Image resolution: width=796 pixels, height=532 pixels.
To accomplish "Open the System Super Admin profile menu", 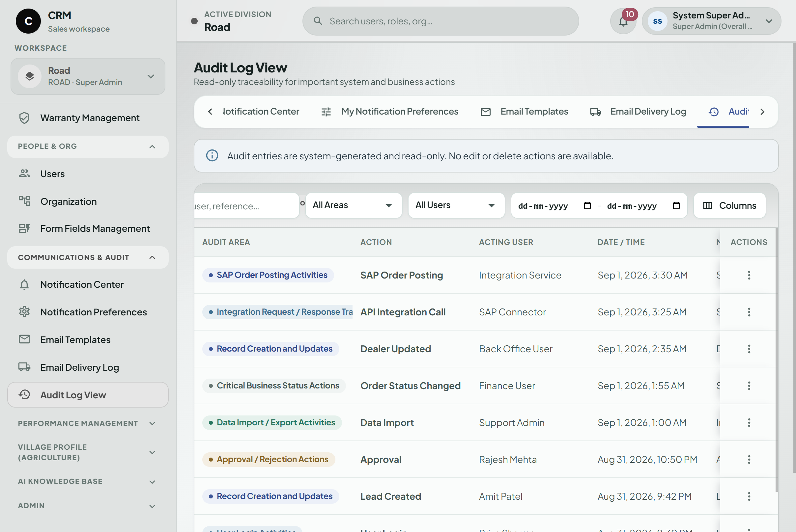I will pos(711,21).
